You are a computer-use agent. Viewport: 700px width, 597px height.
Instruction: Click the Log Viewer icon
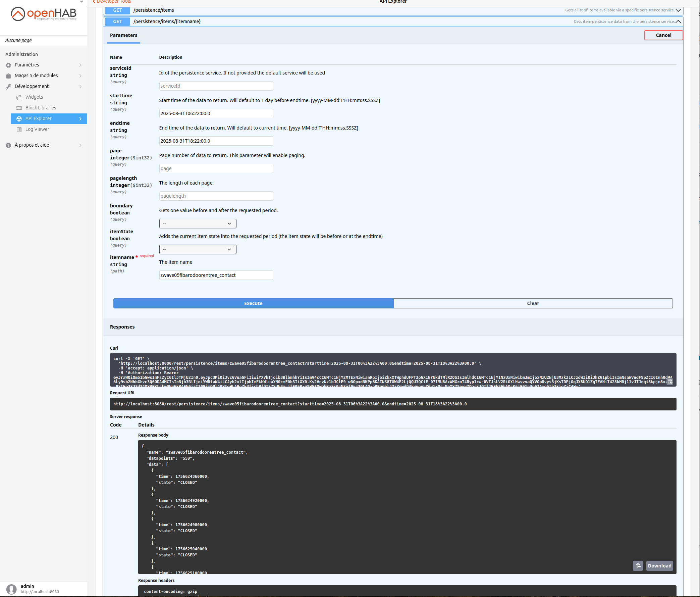click(x=19, y=130)
